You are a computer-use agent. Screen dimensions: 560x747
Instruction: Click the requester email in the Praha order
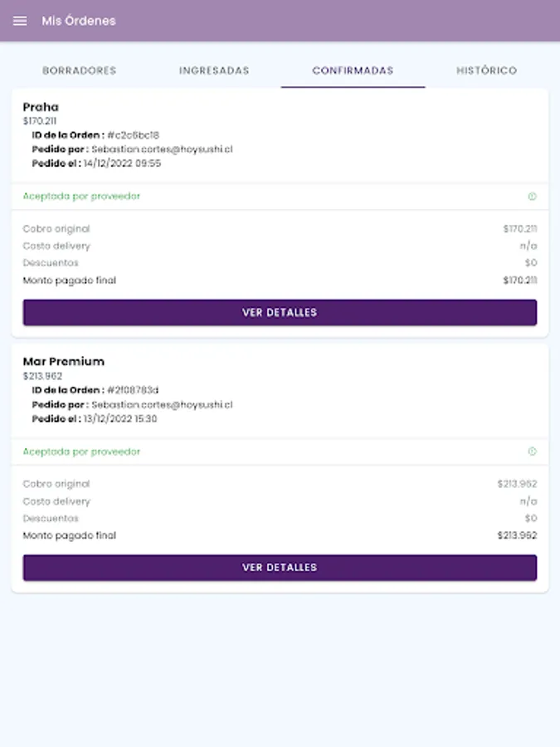(x=162, y=149)
